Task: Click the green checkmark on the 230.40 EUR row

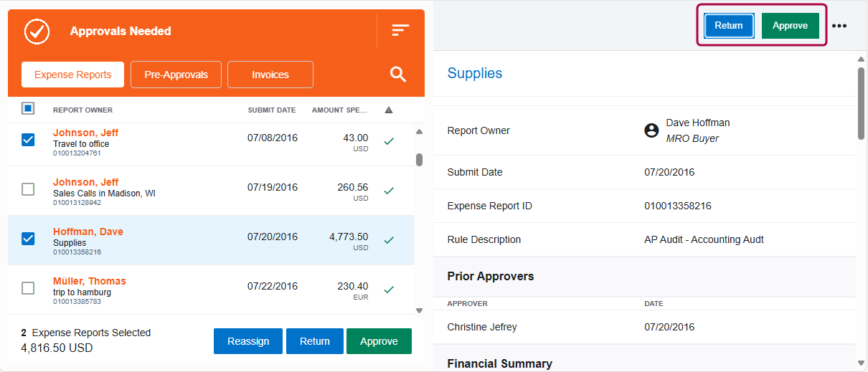Action: [x=389, y=290]
